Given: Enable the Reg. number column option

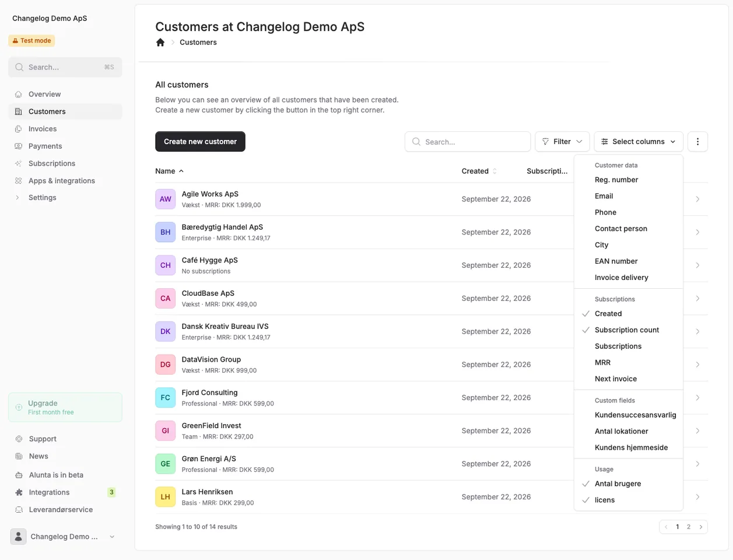Looking at the screenshot, I should (x=628, y=180).
